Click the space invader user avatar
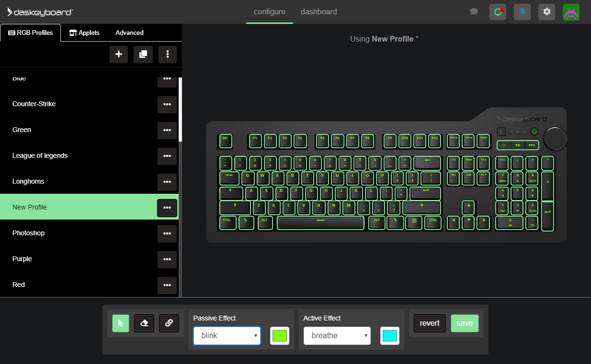Viewport: 591px width, 364px height. 571,12
